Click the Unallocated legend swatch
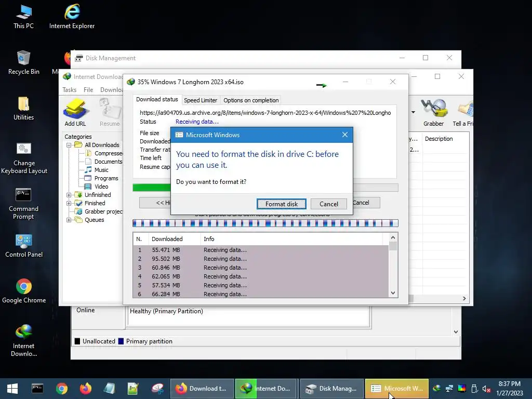The width and height of the screenshot is (532, 399). 77,341
